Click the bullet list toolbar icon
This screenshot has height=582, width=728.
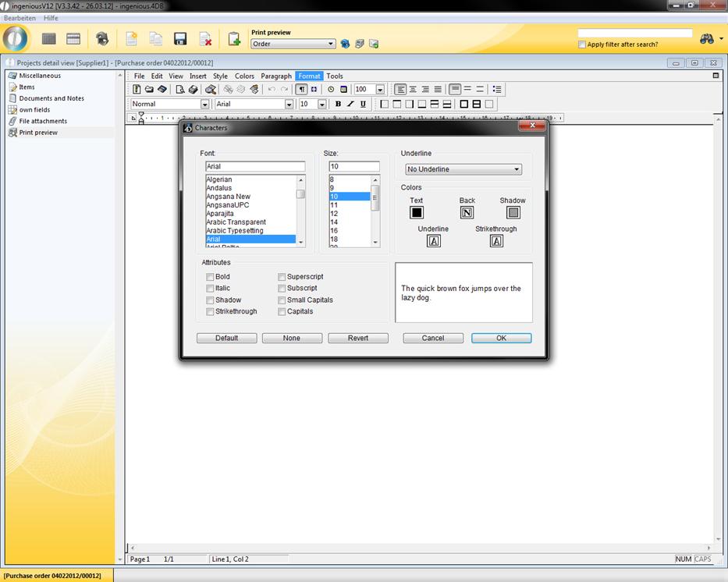[497, 90]
